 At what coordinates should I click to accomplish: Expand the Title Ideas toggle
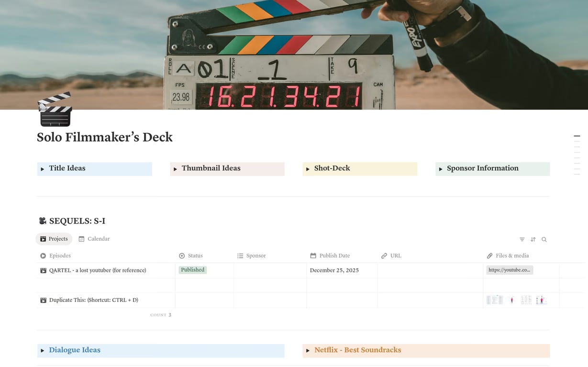click(x=43, y=169)
